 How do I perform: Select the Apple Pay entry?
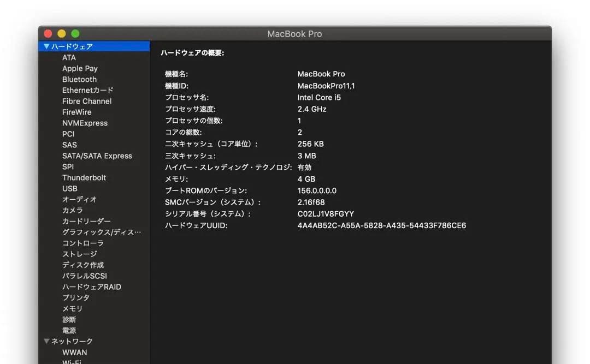point(80,68)
